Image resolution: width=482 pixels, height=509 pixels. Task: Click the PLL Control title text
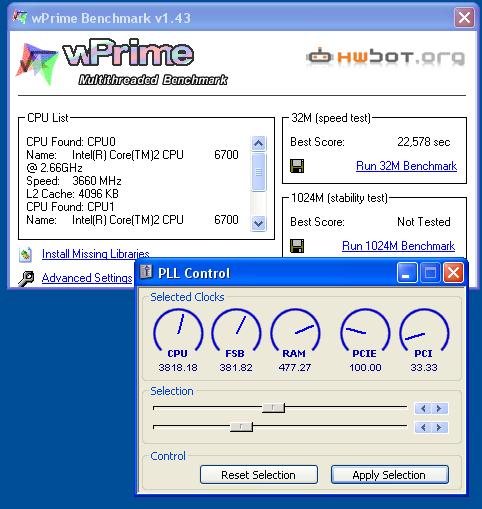tap(194, 273)
